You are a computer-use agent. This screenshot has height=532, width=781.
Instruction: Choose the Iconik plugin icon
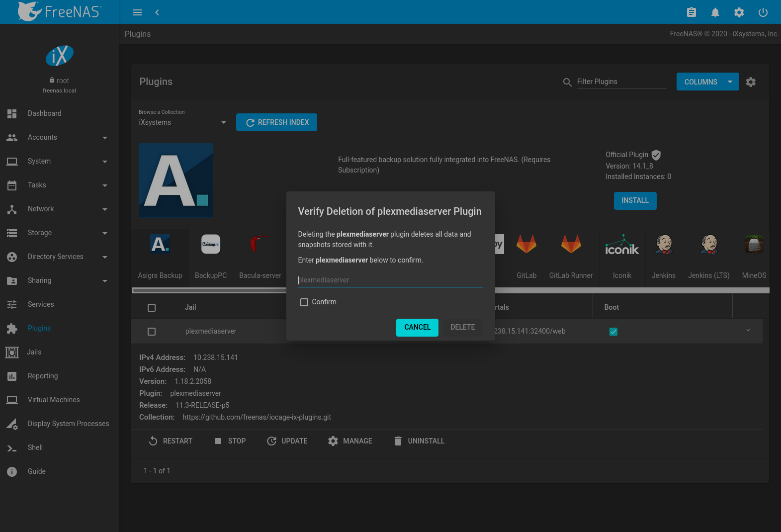(622, 245)
